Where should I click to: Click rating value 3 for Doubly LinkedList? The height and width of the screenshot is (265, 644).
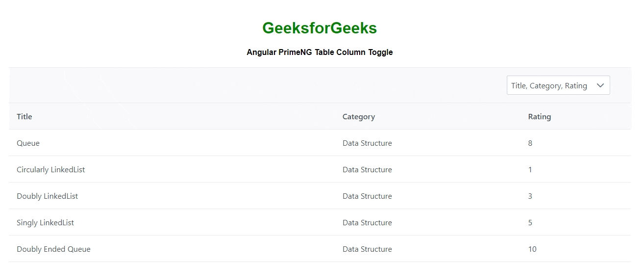530,196
